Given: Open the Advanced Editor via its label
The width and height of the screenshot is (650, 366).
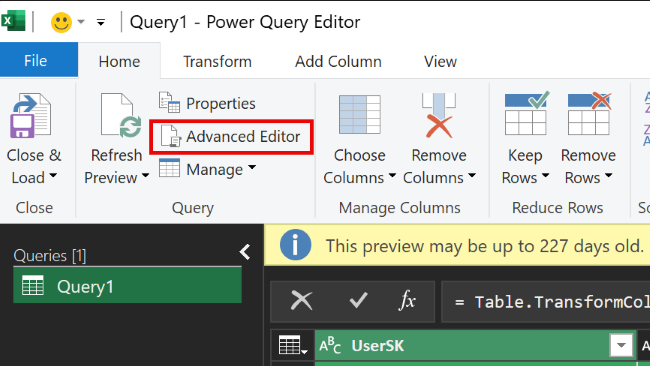Looking at the screenshot, I should (x=243, y=136).
